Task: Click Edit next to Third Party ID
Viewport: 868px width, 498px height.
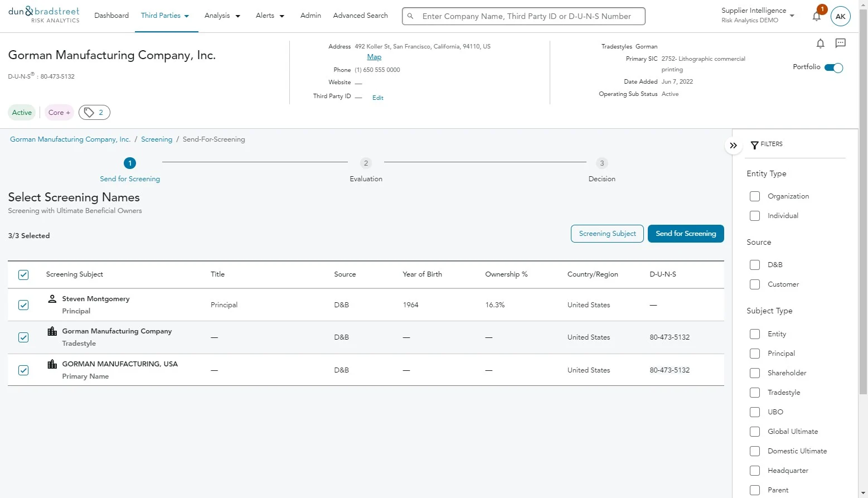Action: tap(378, 98)
